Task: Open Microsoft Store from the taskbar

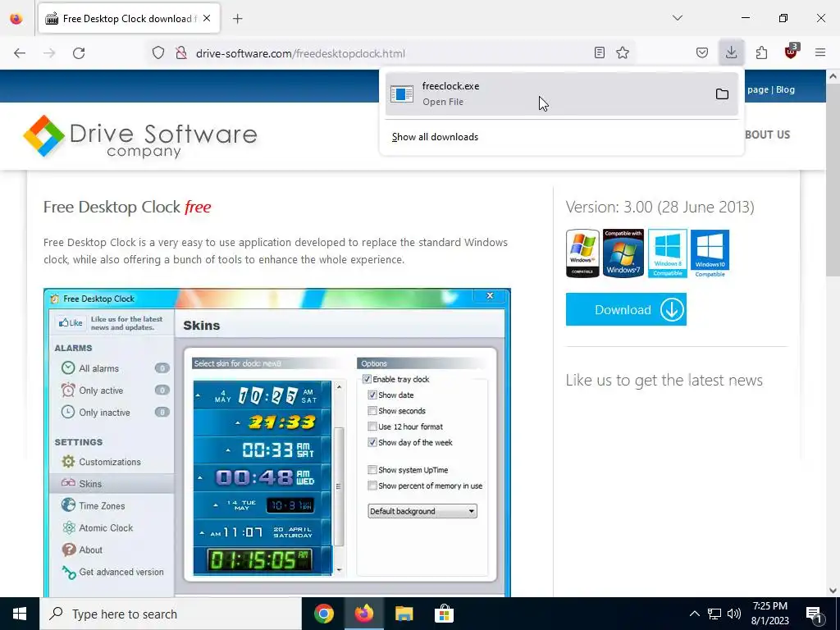Action: (444, 614)
